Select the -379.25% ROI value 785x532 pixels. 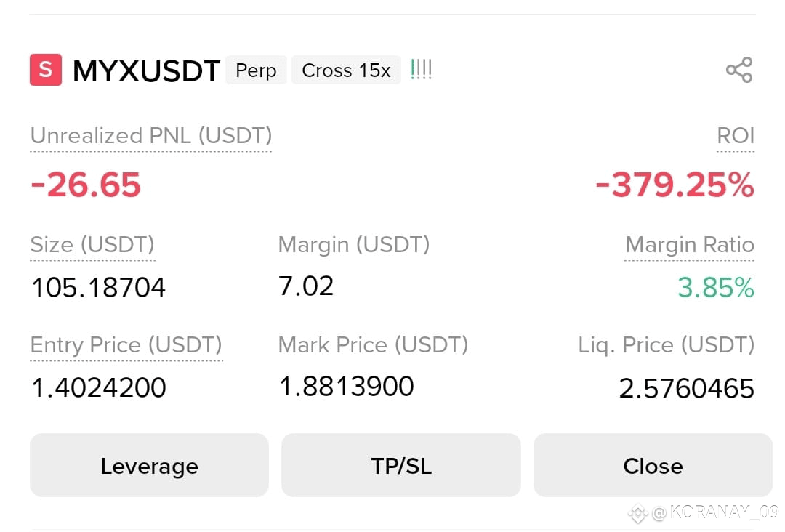click(675, 184)
